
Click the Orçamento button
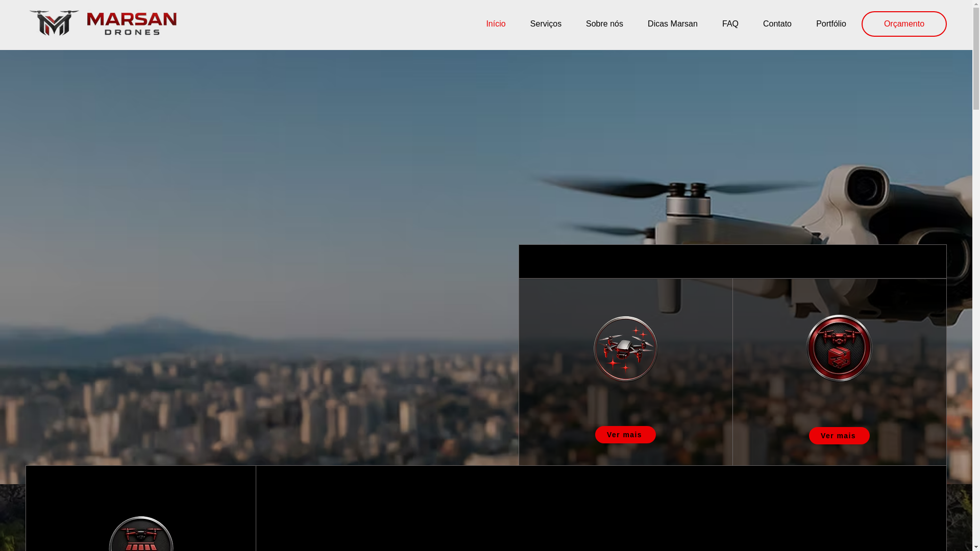click(904, 24)
